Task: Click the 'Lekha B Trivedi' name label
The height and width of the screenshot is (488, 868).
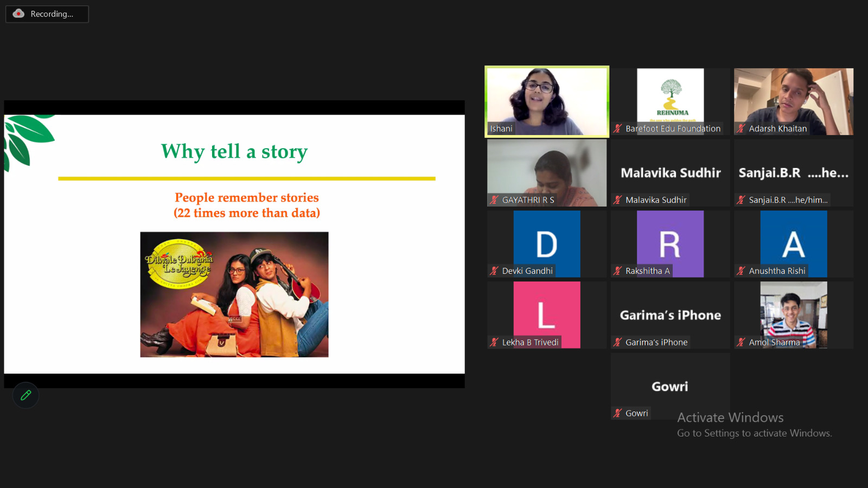Action: point(531,342)
